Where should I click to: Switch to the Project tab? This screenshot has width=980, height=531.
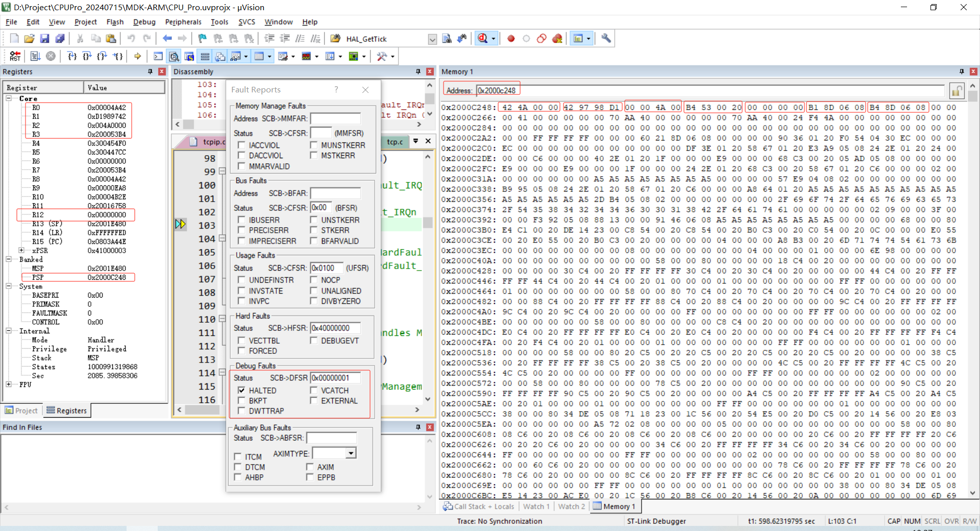pyautogui.click(x=21, y=411)
